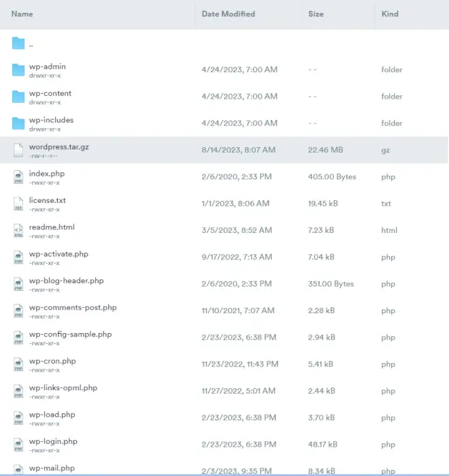Sort by Date Modified column header
The height and width of the screenshot is (476, 449).
point(228,14)
